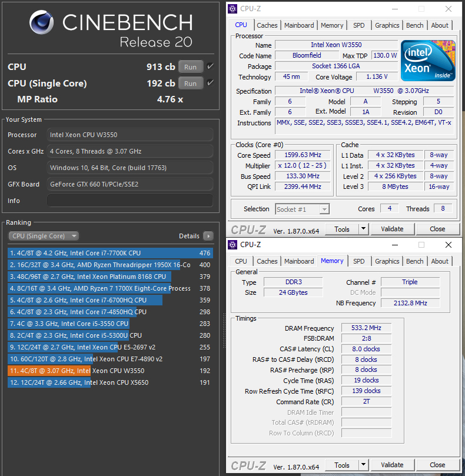This screenshot has height=476, width=465.
Task: Select ranking row Xeon X5650
Action: point(110,382)
